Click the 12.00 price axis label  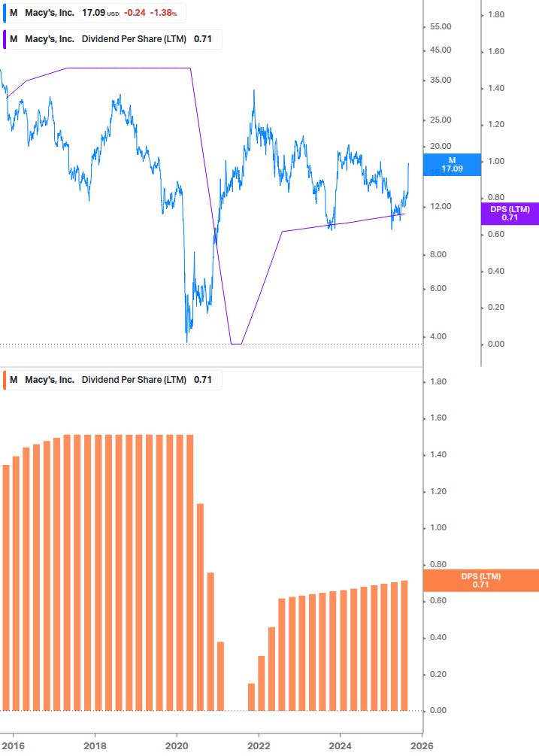[441, 206]
